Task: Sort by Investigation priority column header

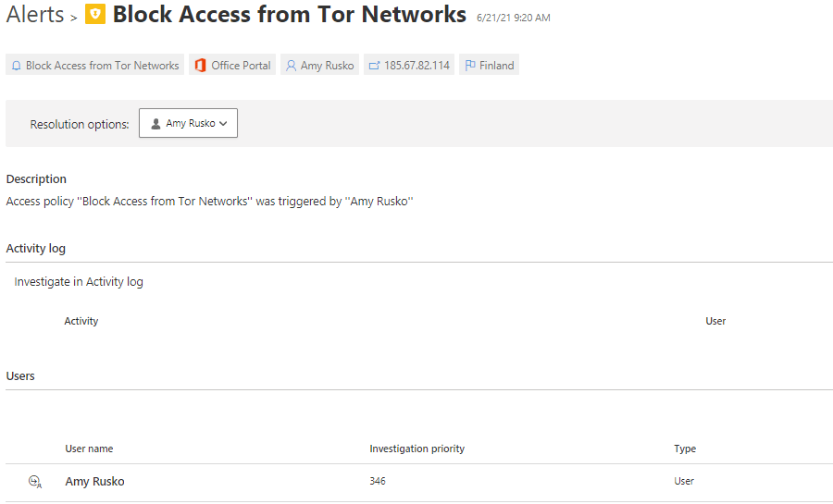Action: tap(416, 449)
